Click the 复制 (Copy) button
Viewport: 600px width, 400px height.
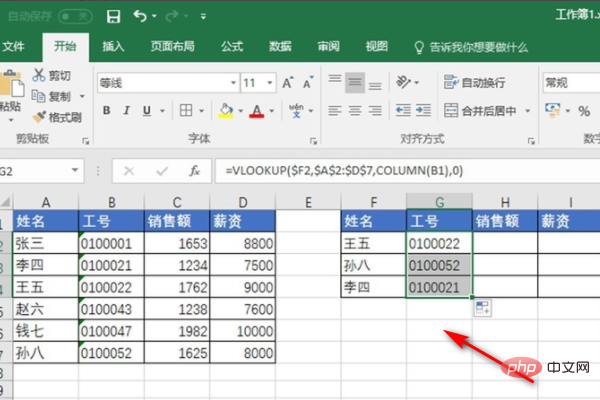(51, 96)
